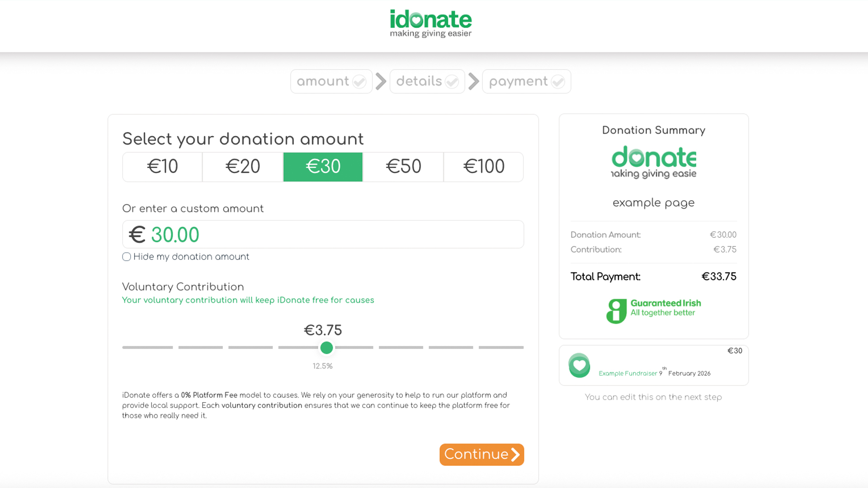Click the chevron arrow between details and payment
Screen dimensions: 868x488
(x=473, y=81)
